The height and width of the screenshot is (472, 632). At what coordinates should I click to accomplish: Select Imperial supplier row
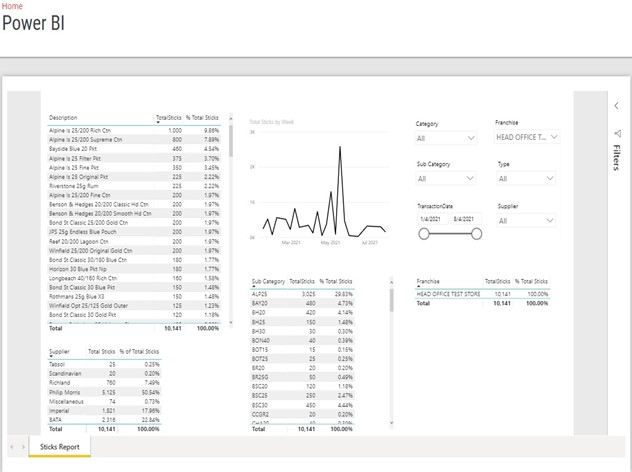click(104, 411)
